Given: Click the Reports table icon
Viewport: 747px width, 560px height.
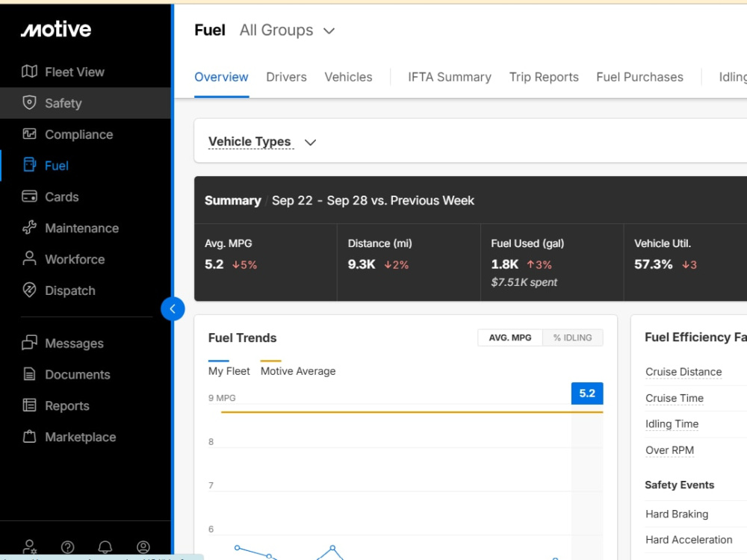Looking at the screenshot, I should click(x=30, y=405).
